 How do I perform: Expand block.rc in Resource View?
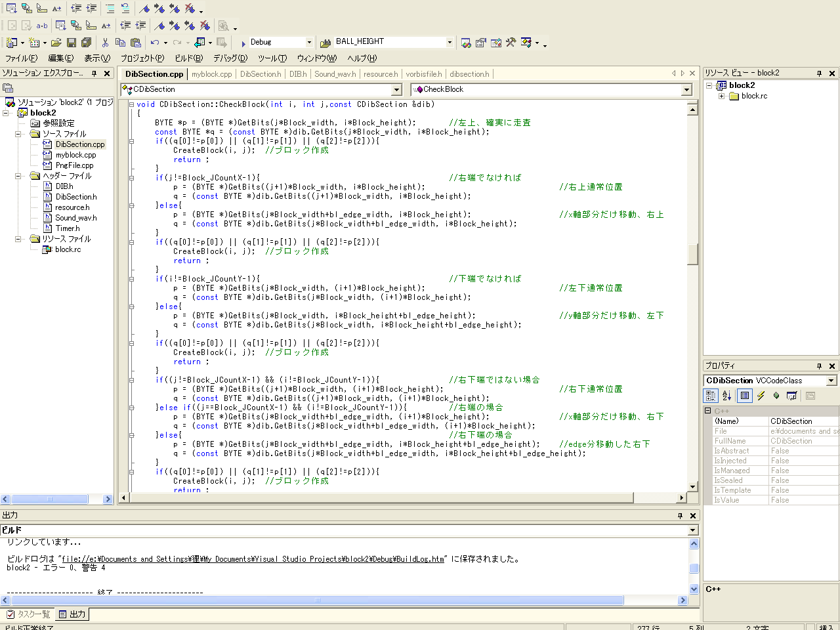721,96
